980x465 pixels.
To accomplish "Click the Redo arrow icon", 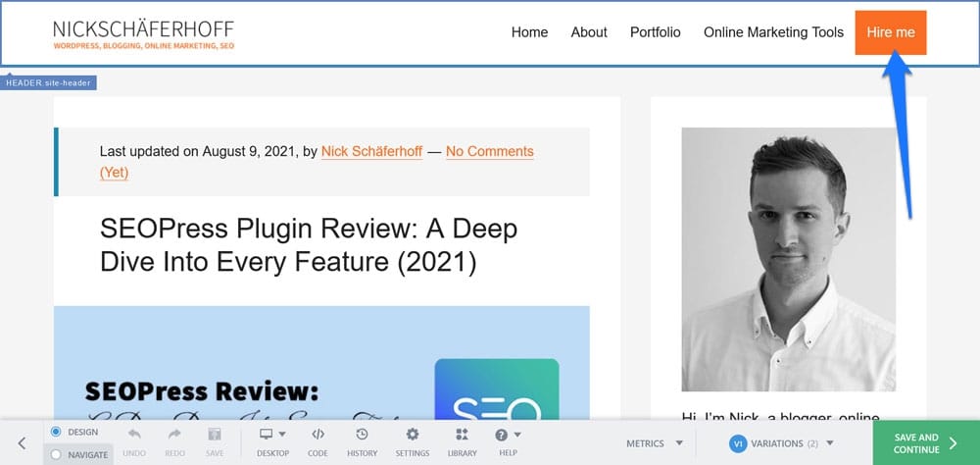I will [x=174, y=435].
